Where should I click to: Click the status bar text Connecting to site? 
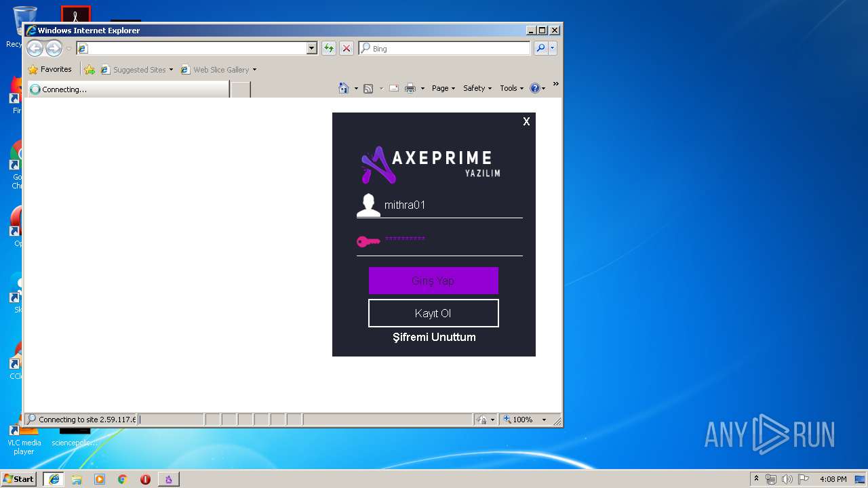[87, 420]
